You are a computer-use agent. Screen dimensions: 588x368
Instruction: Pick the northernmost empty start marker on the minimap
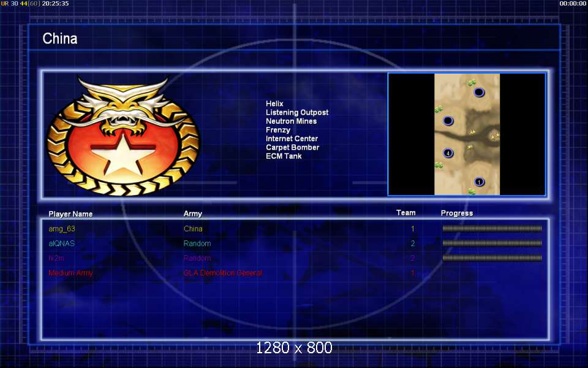pyautogui.click(x=479, y=92)
